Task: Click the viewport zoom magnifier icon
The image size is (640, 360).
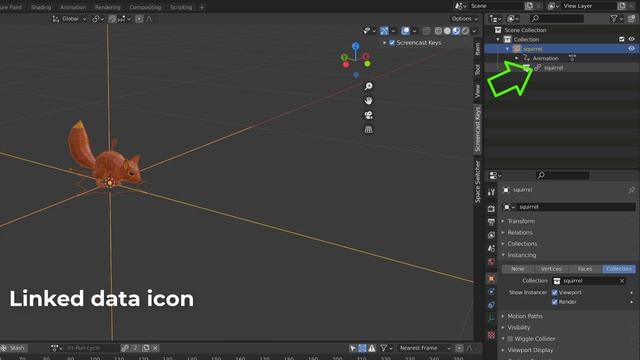Action: coord(369,86)
